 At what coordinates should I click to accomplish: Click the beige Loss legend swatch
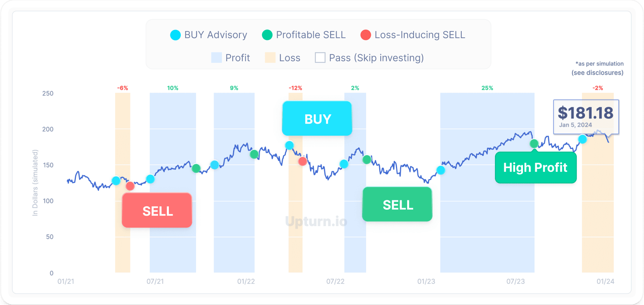(270, 58)
